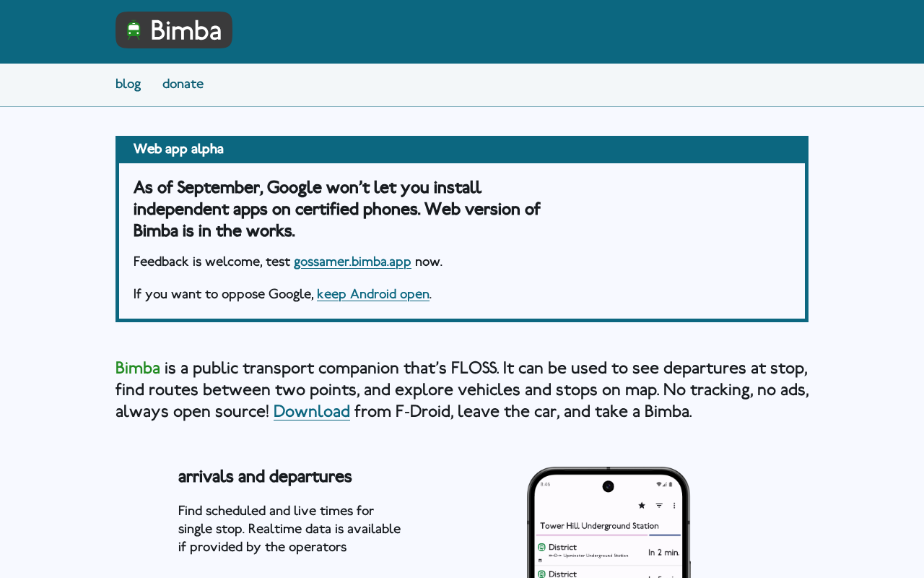The width and height of the screenshot is (924, 578).
Task: Click the Wi-Fi signal icon in phone screenshot
Action: pyautogui.click(x=658, y=484)
